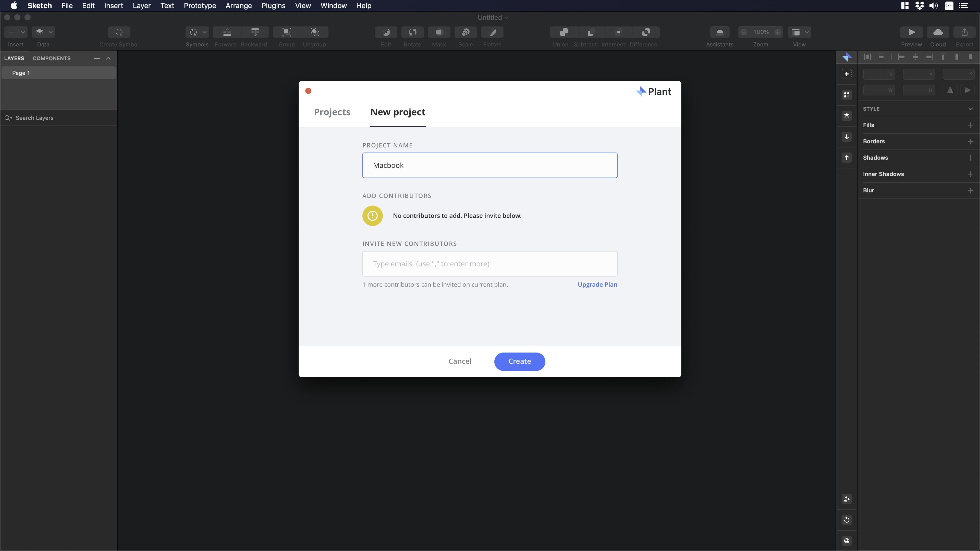Click the download arrow icon in Plant sidebar
The width and height of the screenshot is (980, 551).
(847, 136)
